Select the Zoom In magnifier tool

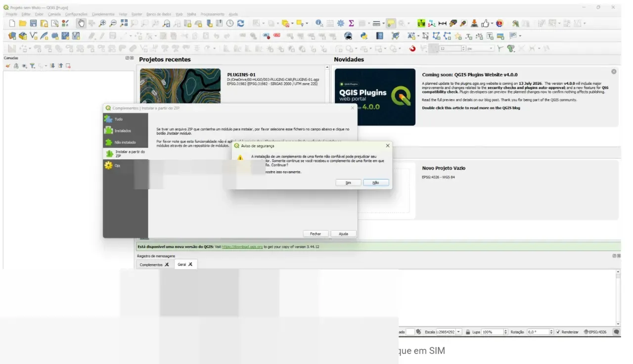point(102,23)
